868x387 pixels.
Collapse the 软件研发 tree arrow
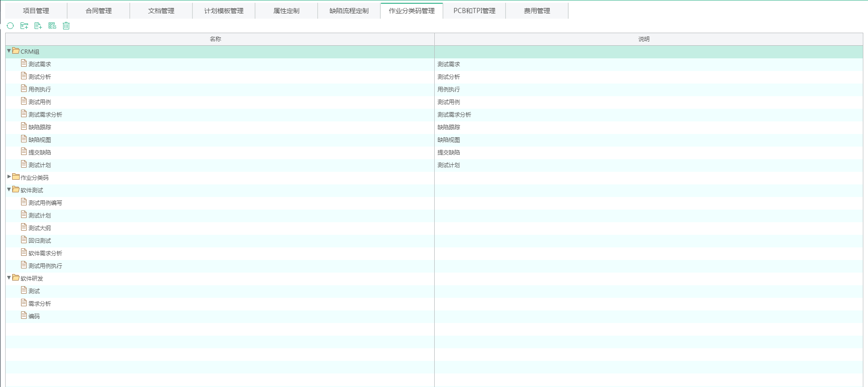[9, 278]
